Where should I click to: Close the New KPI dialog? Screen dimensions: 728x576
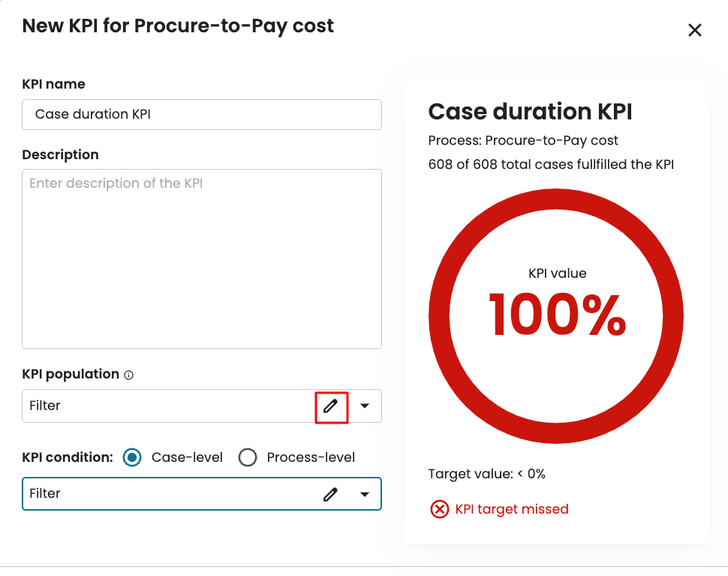pos(695,30)
